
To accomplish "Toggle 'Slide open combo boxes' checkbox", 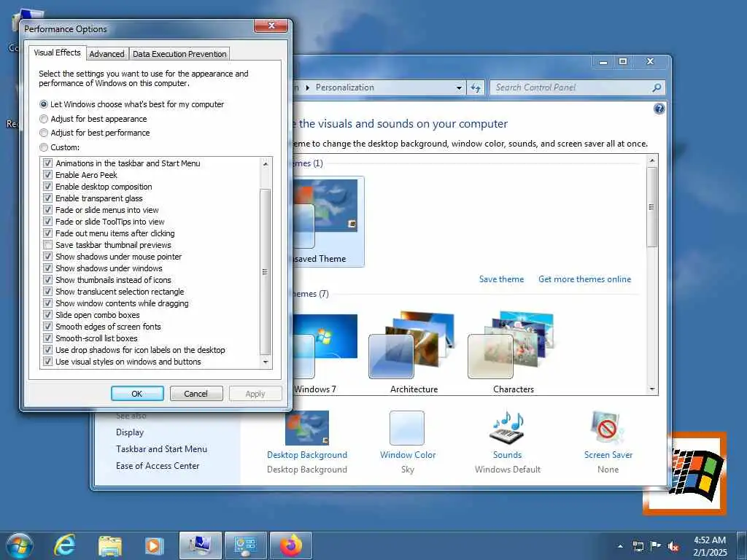I will click(x=47, y=315).
